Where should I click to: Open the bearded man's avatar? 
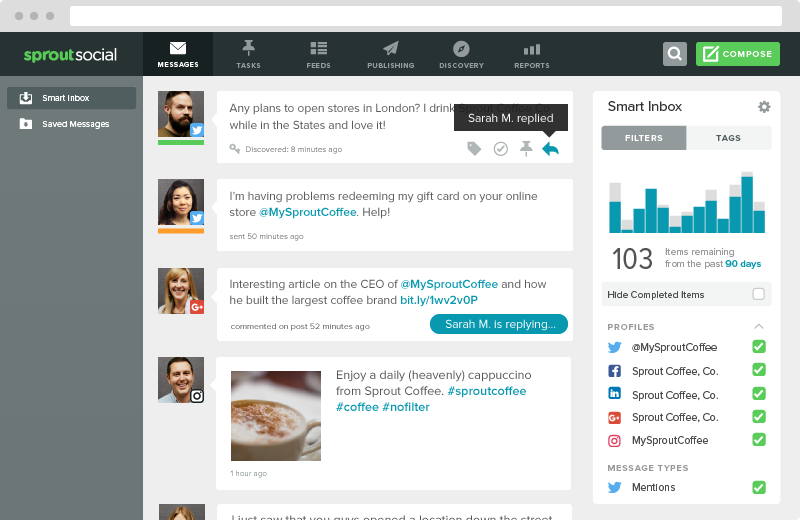(x=181, y=114)
